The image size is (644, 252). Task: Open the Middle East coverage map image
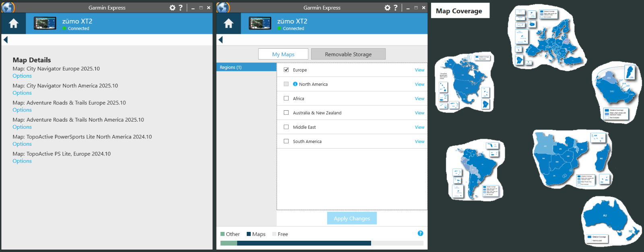point(616,92)
